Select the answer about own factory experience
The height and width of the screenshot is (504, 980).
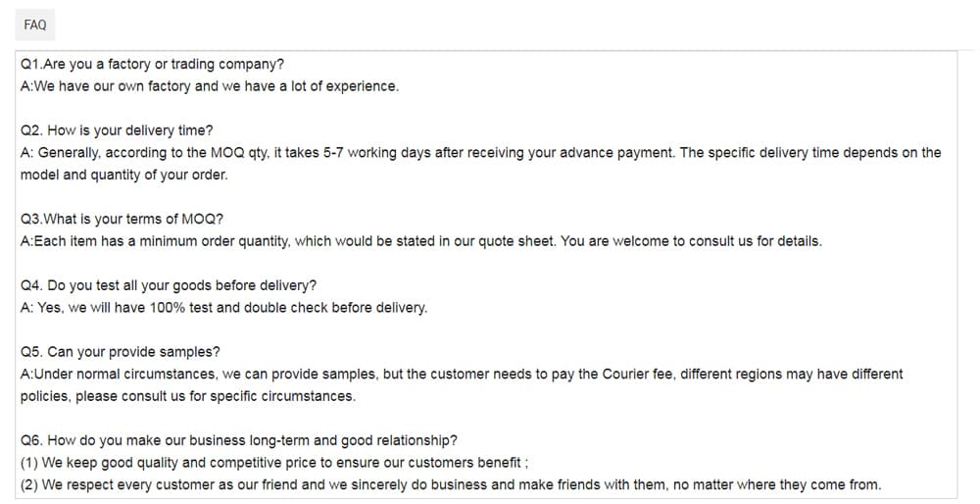210,86
